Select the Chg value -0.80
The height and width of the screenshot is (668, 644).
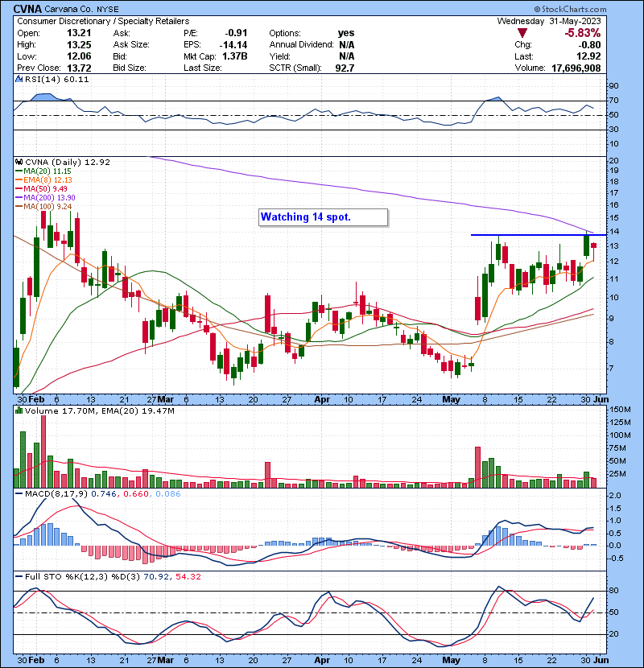(590, 45)
